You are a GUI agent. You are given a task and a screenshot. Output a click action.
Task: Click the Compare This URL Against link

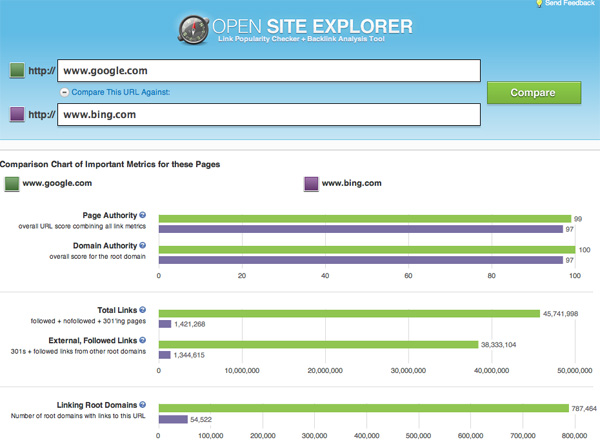[121, 92]
